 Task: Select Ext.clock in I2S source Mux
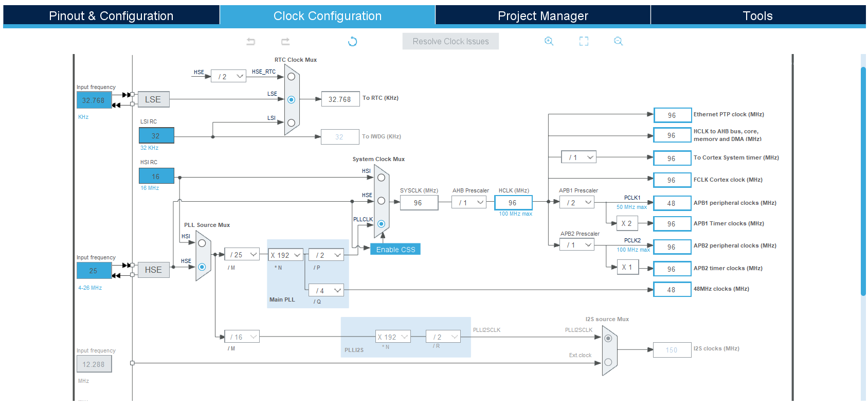tap(608, 362)
